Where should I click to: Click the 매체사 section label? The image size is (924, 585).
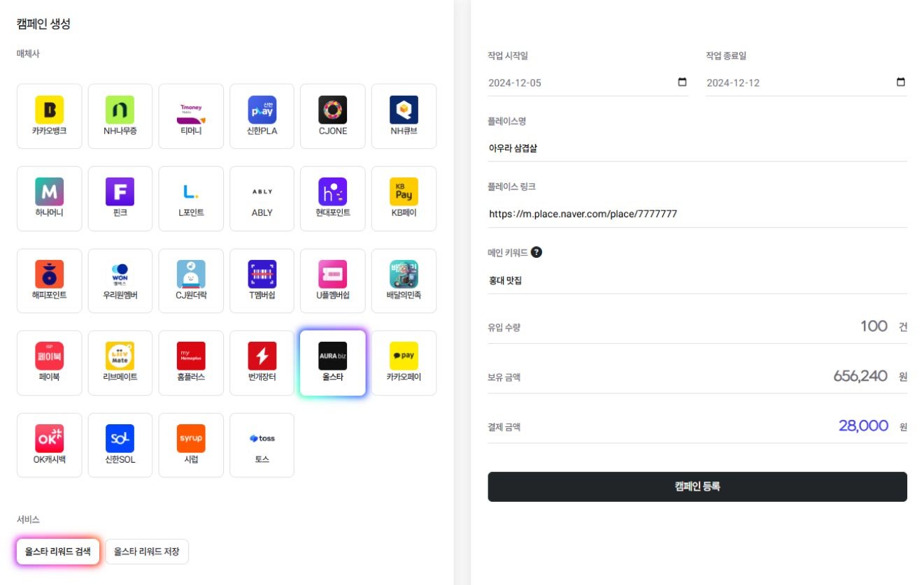[x=28, y=54]
